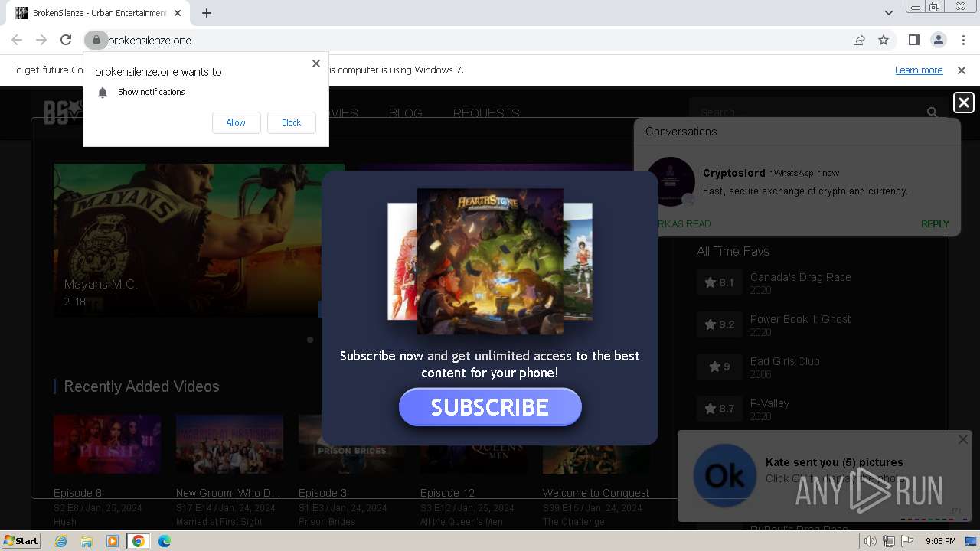Expand the tab search chevron
The height and width of the screenshot is (551, 980).
pyautogui.click(x=888, y=13)
